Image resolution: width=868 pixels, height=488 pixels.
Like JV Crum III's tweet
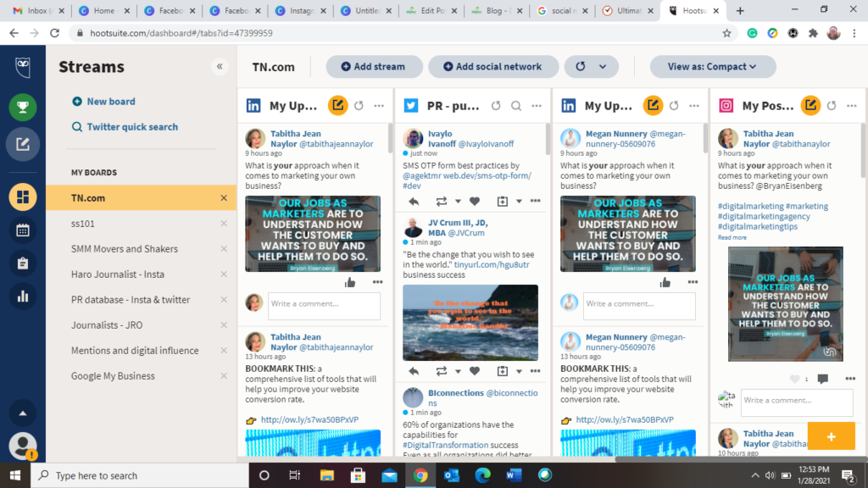475,371
